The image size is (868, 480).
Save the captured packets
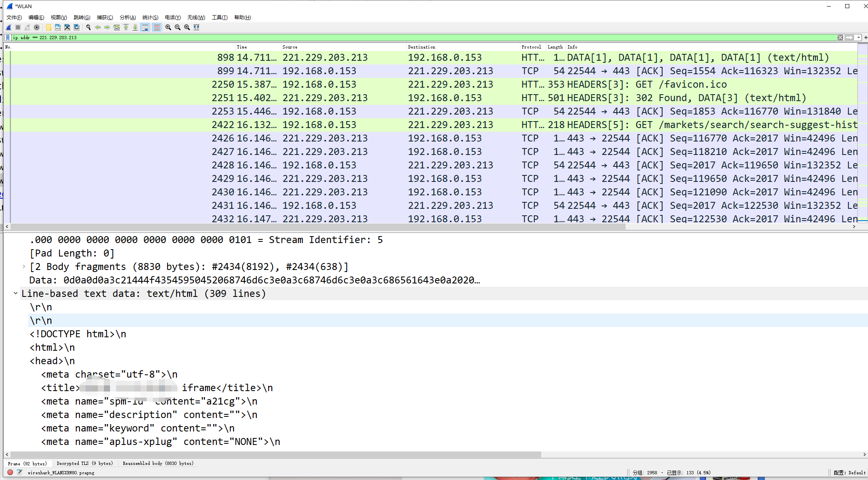pos(57,27)
